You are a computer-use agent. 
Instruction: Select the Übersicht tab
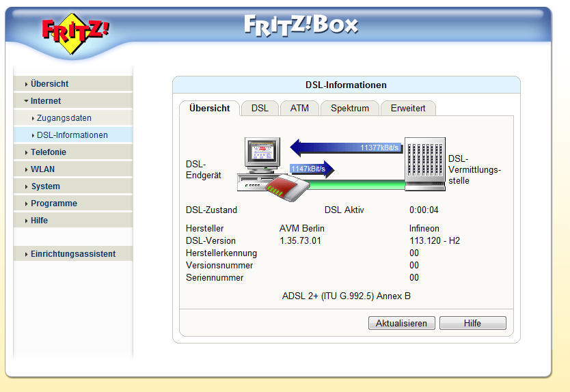click(209, 109)
